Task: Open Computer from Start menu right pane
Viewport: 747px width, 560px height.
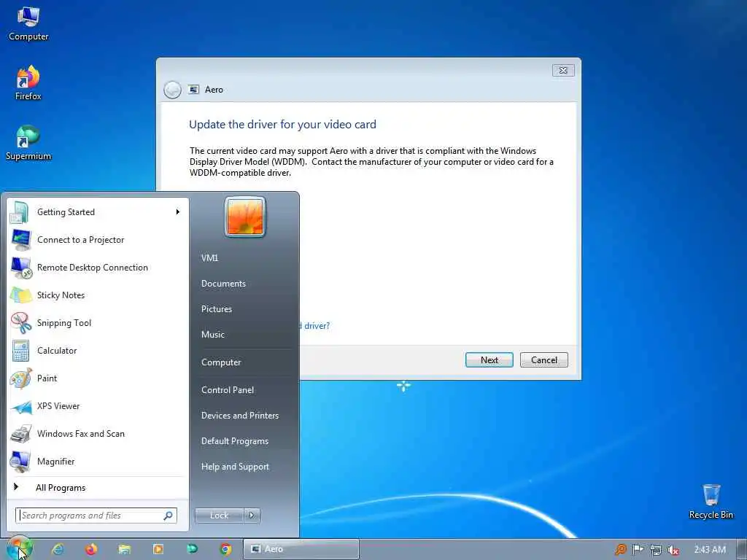Action: (221, 362)
